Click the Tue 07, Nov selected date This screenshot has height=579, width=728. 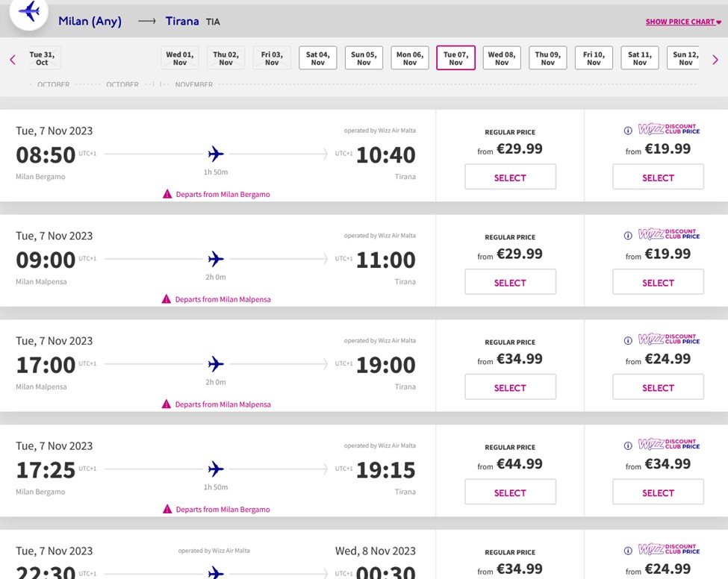pyautogui.click(x=455, y=58)
